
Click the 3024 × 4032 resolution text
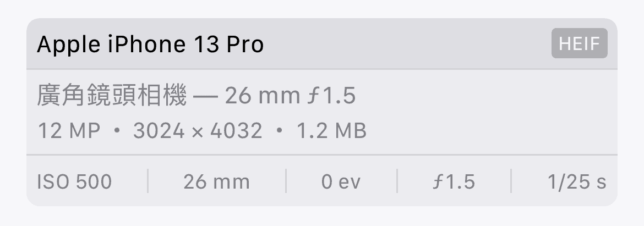[x=198, y=131]
